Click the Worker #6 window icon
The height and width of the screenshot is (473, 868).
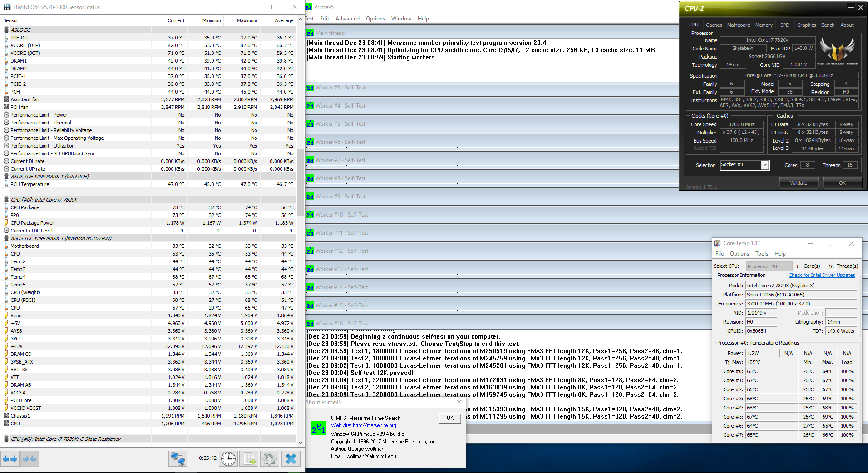pos(310,142)
